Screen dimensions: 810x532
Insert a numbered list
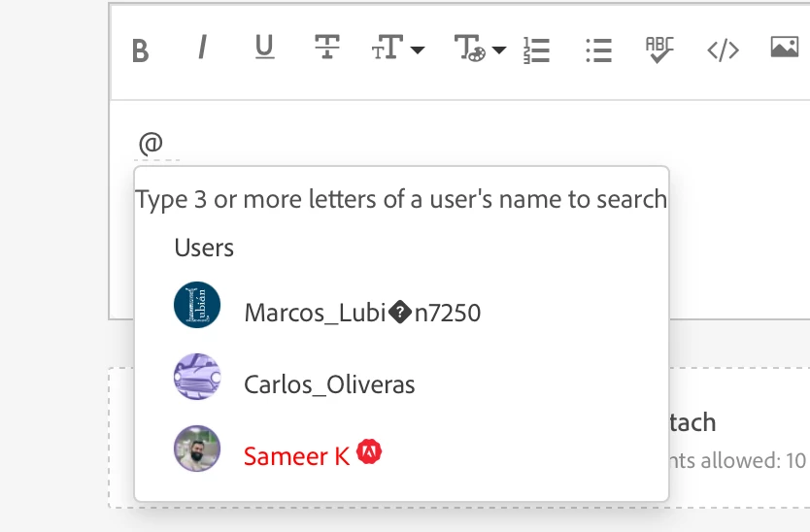click(x=537, y=50)
